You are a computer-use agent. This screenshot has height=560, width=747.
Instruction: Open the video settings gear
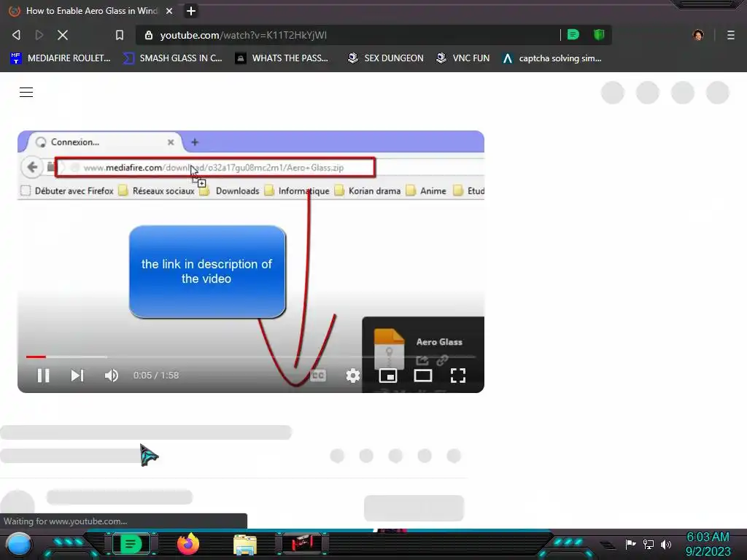(352, 376)
